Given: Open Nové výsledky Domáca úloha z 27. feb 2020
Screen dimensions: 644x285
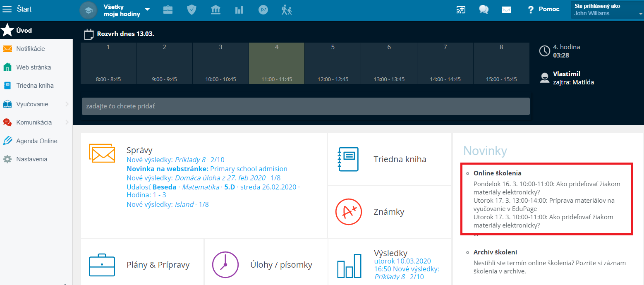Looking at the screenshot, I should point(203,178).
